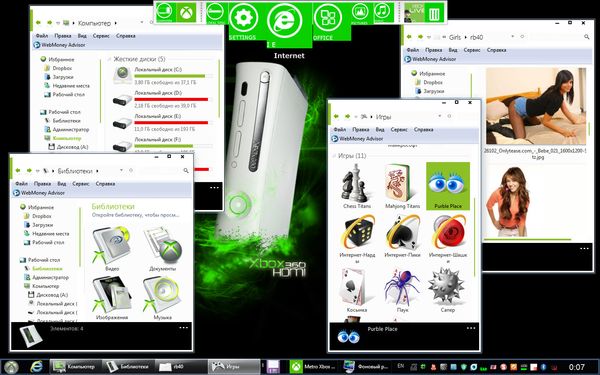Switch to Компьютер taskbar button
Viewport: 600px width, 375px height.
pos(75,367)
